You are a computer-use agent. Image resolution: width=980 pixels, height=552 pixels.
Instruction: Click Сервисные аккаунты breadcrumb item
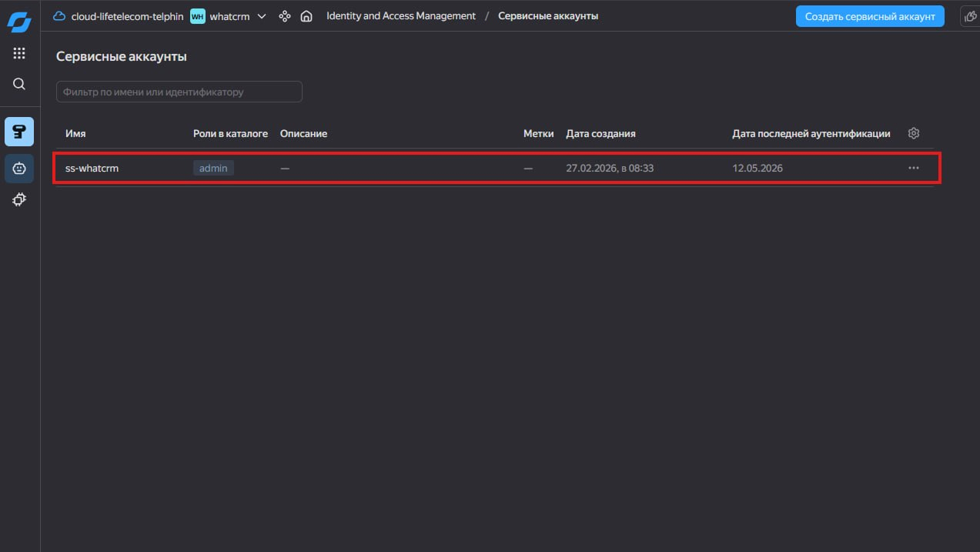(x=548, y=15)
